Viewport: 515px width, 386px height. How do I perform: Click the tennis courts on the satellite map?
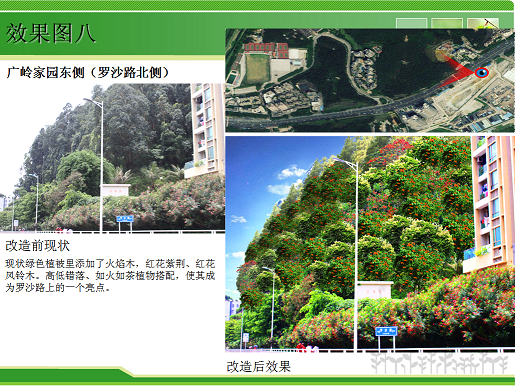(266, 49)
